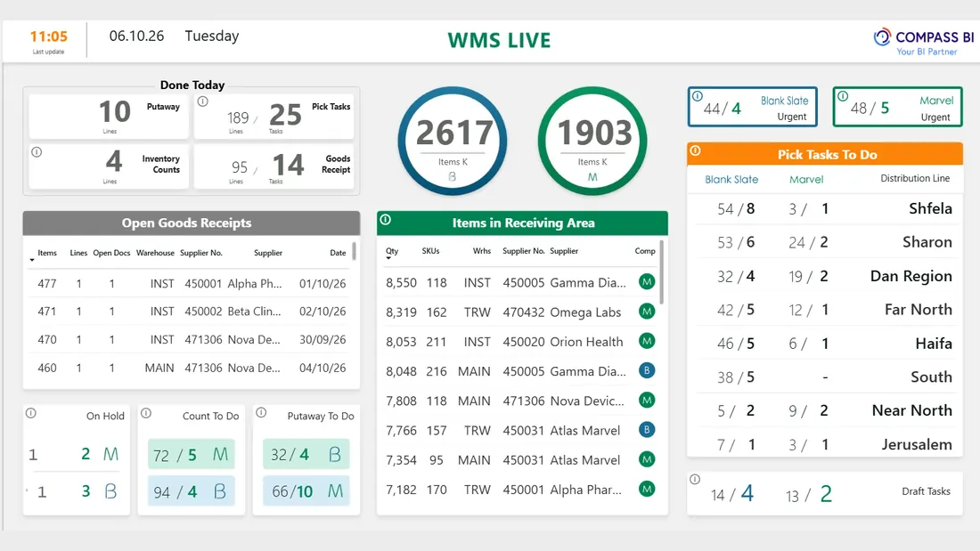Screen dimensions: 980x551
Task: Click the B badge in the 7,766 quantity row
Action: click(647, 430)
